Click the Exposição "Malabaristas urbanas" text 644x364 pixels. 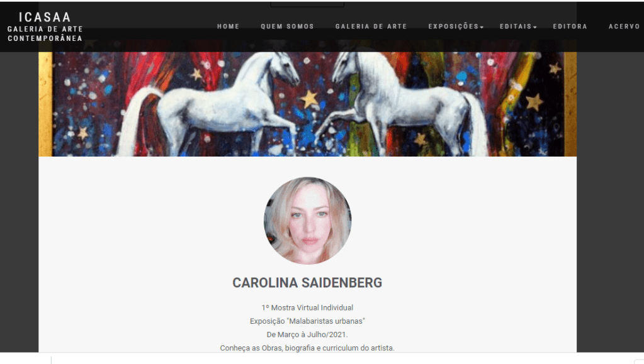(x=307, y=321)
